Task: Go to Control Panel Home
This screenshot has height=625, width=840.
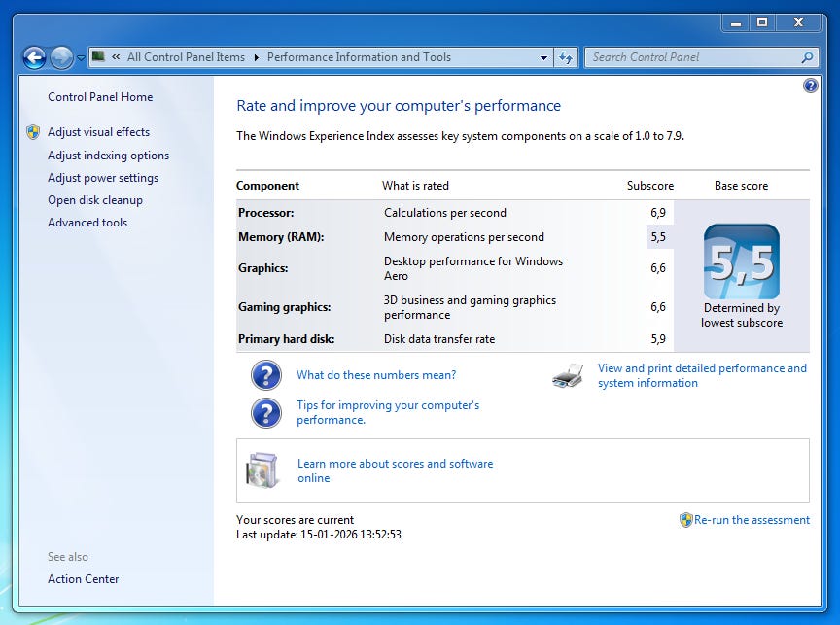Action: (x=100, y=97)
